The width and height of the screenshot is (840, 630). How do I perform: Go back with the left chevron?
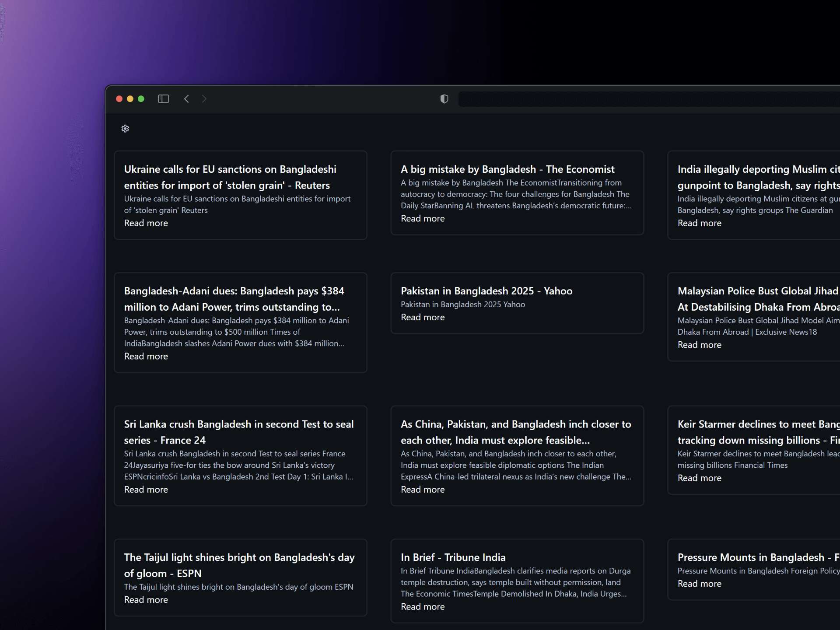click(187, 99)
